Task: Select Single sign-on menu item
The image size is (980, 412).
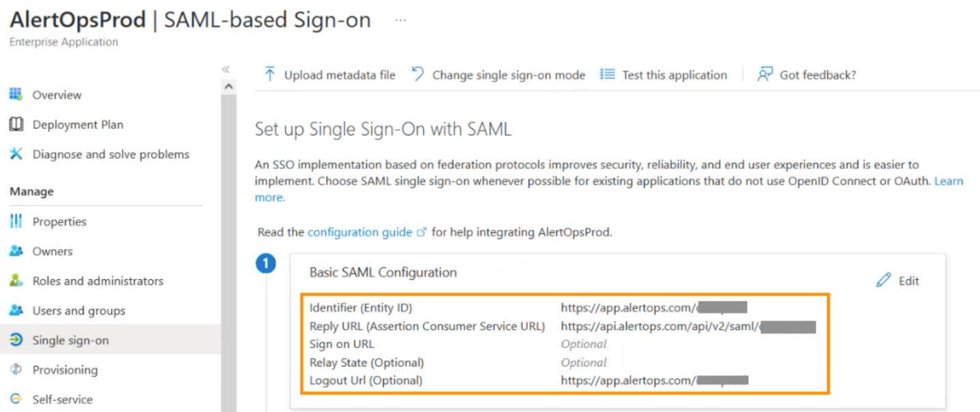Action: click(70, 340)
